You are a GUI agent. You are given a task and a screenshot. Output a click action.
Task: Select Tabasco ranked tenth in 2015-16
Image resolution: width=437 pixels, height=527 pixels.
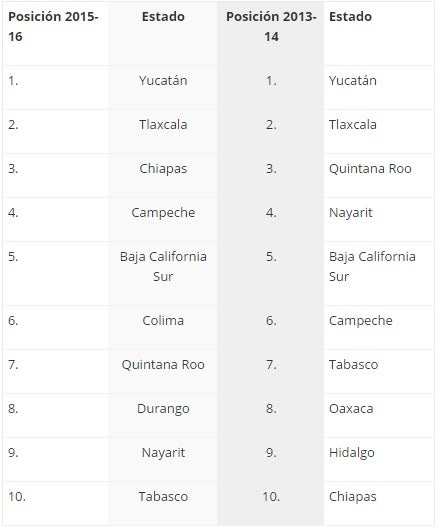tap(163, 497)
